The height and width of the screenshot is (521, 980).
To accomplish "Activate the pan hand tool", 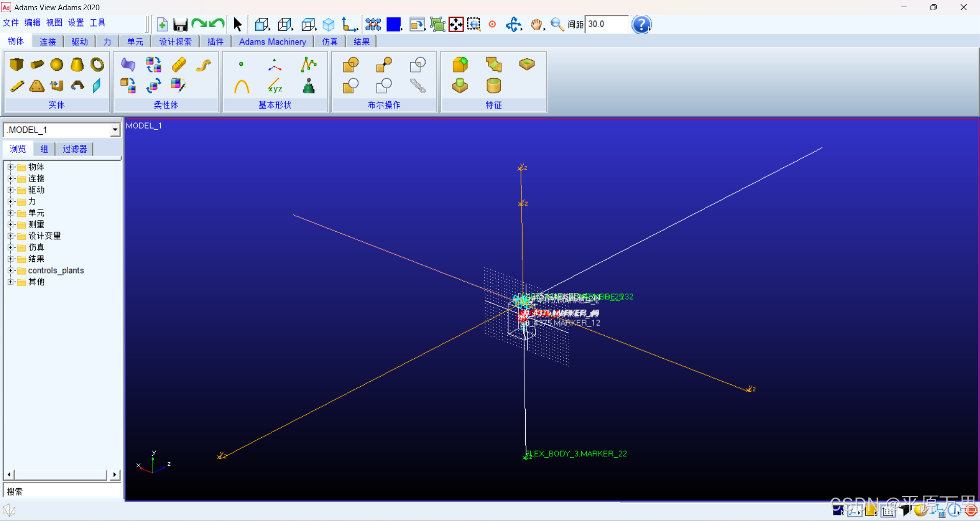I will click(x=536, y=24).
